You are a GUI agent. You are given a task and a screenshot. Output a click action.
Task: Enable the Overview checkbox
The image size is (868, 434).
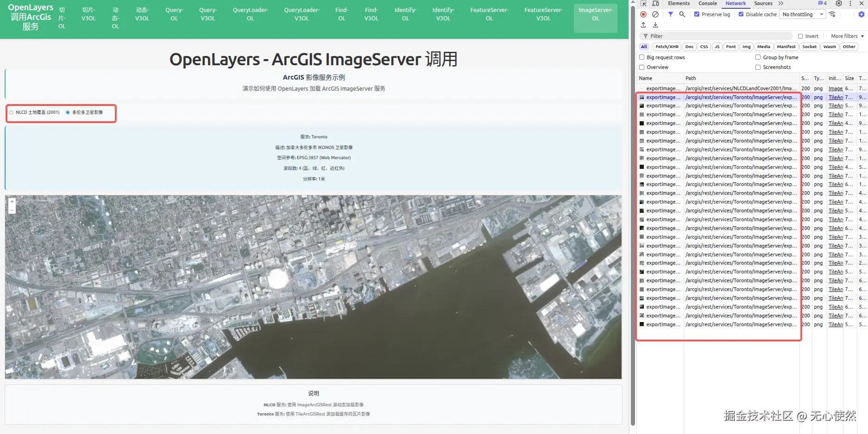(x=642, y=67)
